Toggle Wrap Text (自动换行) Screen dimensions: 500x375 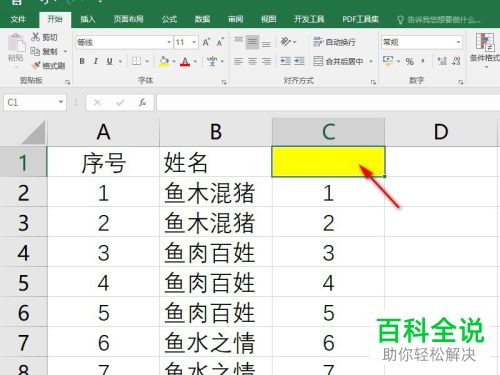point(334,42)
